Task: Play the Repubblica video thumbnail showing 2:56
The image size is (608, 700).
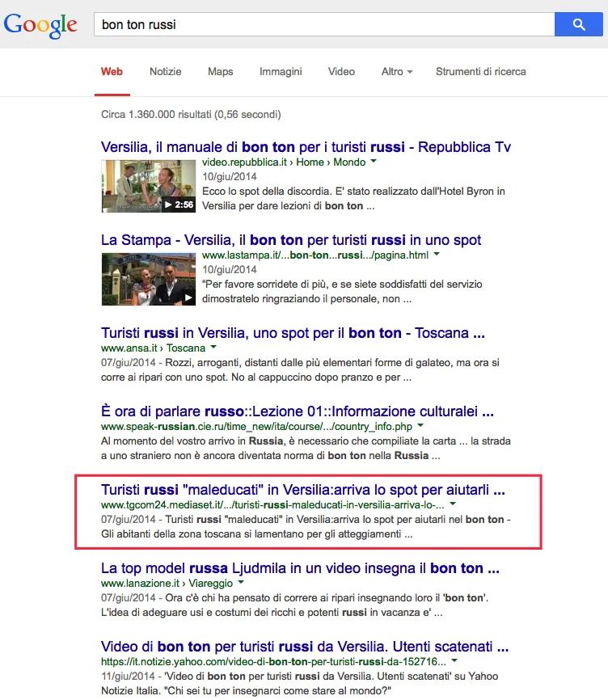Action: pyautogui.click(x=148, y=186)
